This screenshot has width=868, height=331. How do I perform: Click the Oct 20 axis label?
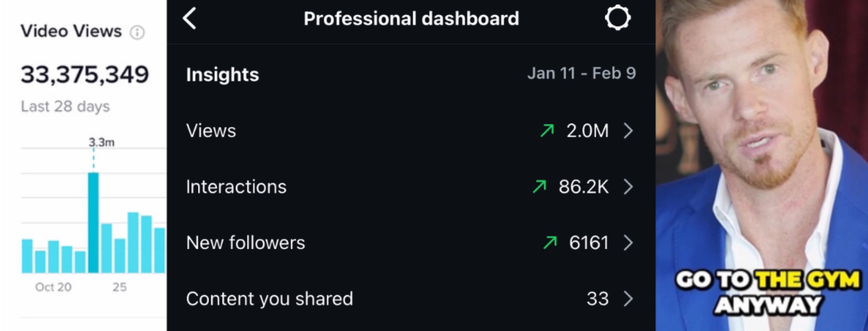[x=53, y=287]
